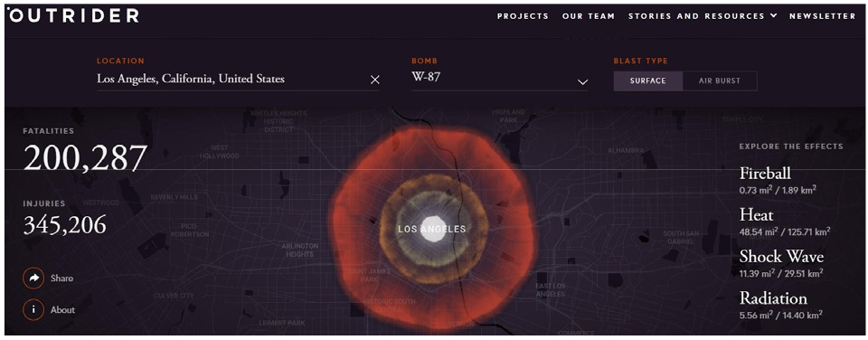The width and height of the screenshot is (868, 340).
Task: Click the About text label
Action: click(62, 310)
